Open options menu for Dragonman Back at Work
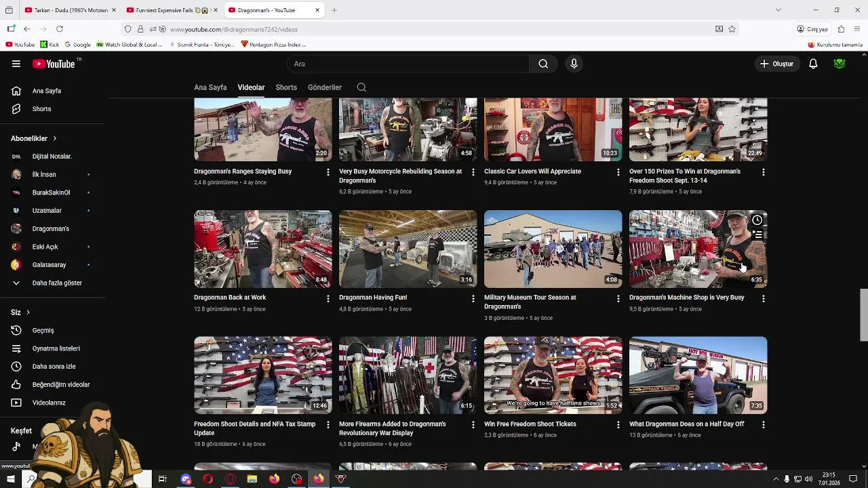Viewport: 868px width, 488px height. click(328, 298)
